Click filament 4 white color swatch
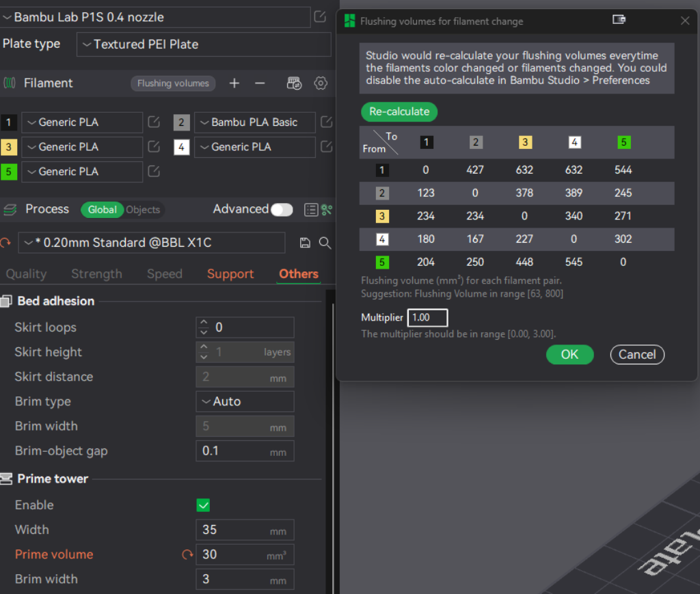The height and width of the screenshot is (594, 700). [181, 147]
